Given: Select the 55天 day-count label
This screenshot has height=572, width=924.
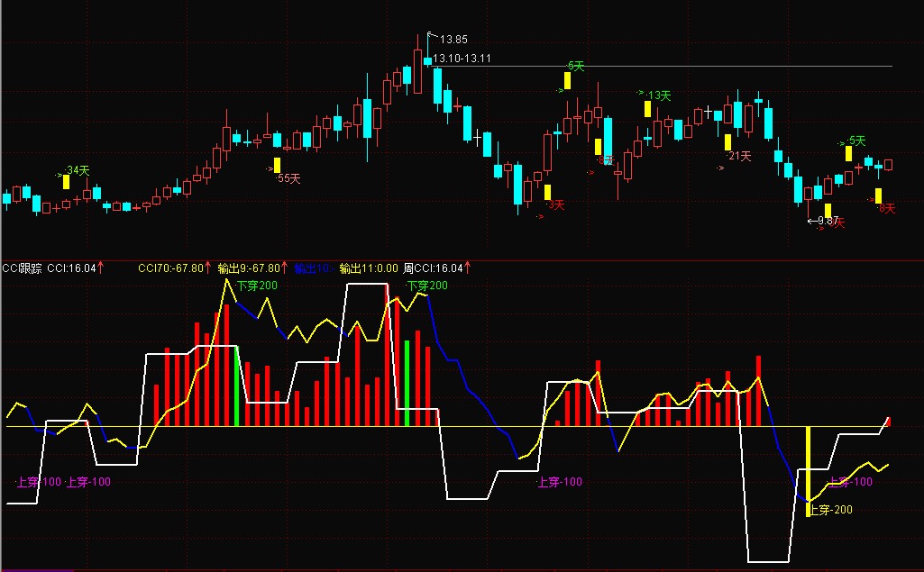Looking at the screenshot, I should point(288,178).
